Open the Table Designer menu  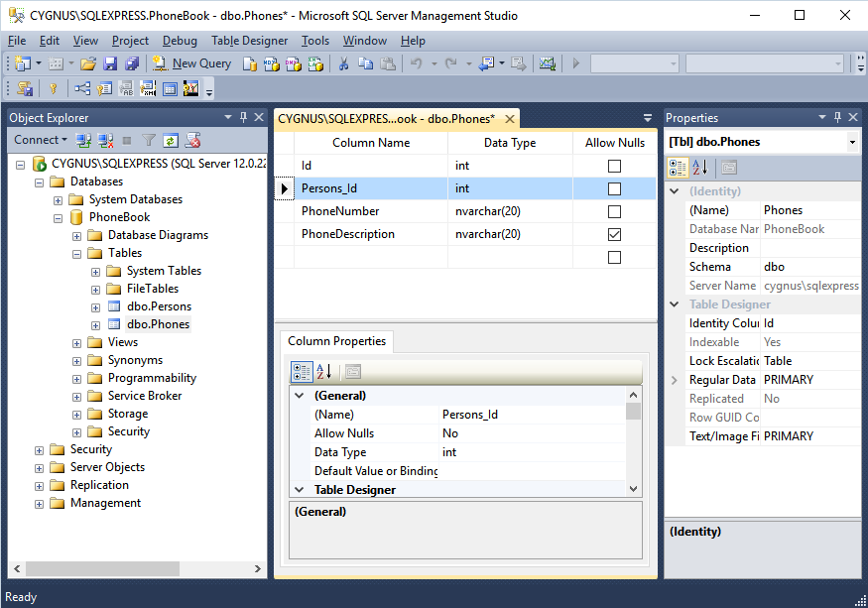click(x=249, y=41)
